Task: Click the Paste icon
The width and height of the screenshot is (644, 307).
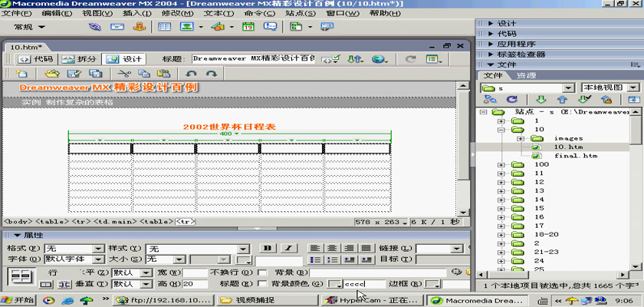Action: tap(163, 74)
